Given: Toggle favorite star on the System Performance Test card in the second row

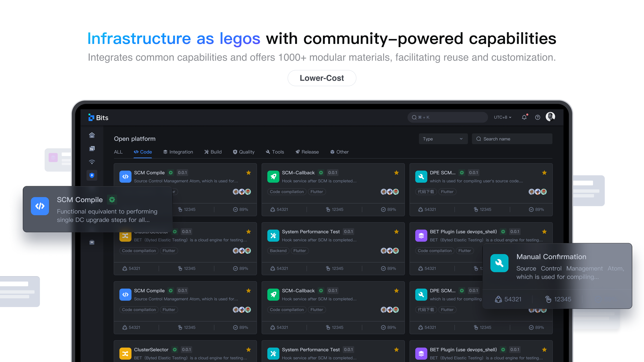Looking at the screenshot, I should point(396,232).
